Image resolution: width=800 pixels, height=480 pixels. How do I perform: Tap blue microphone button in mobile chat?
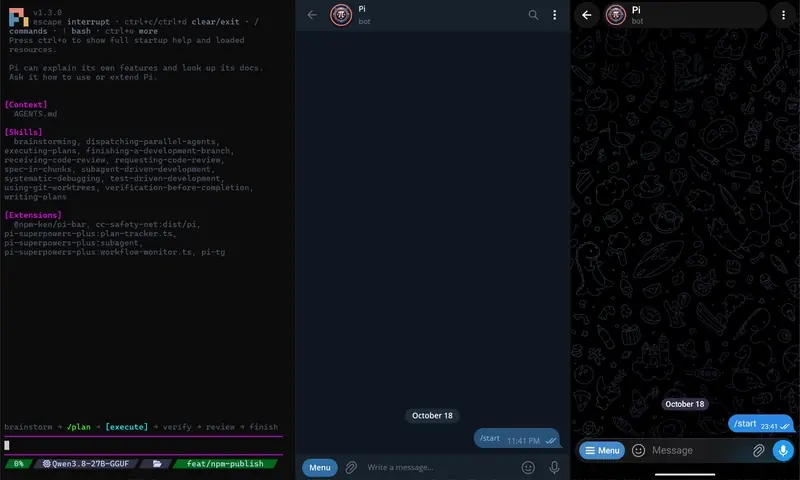783,450
